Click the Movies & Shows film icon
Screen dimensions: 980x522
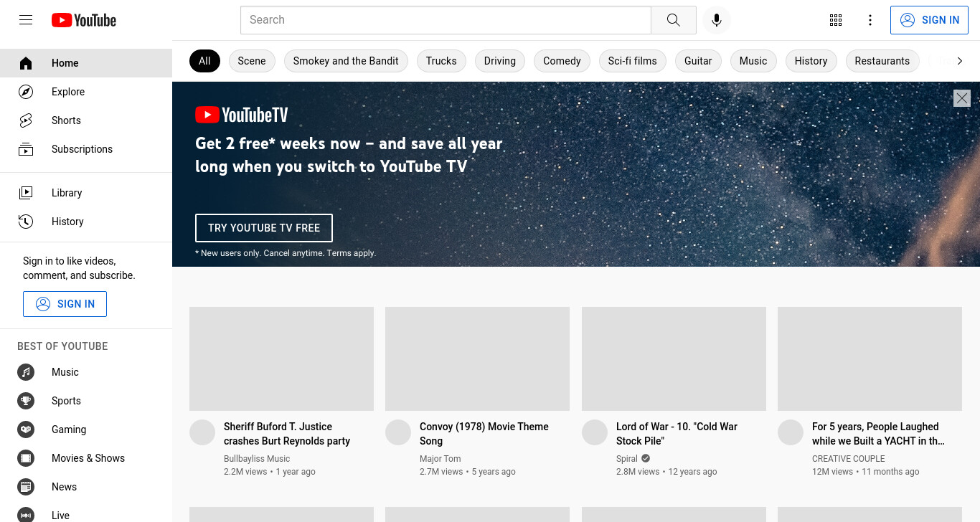pyautogui.click(x=26, y=458)
